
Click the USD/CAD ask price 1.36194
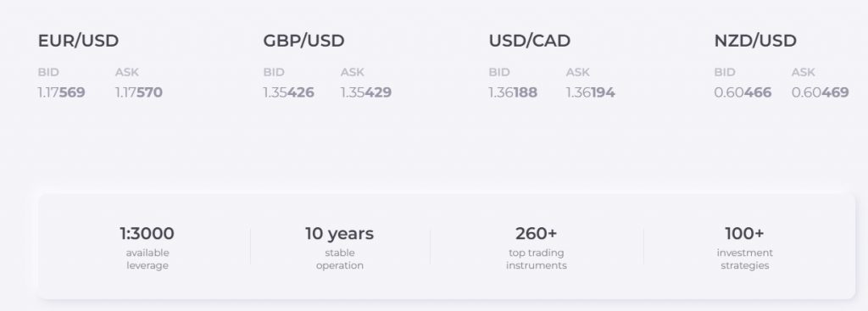[x=590, y=92]
